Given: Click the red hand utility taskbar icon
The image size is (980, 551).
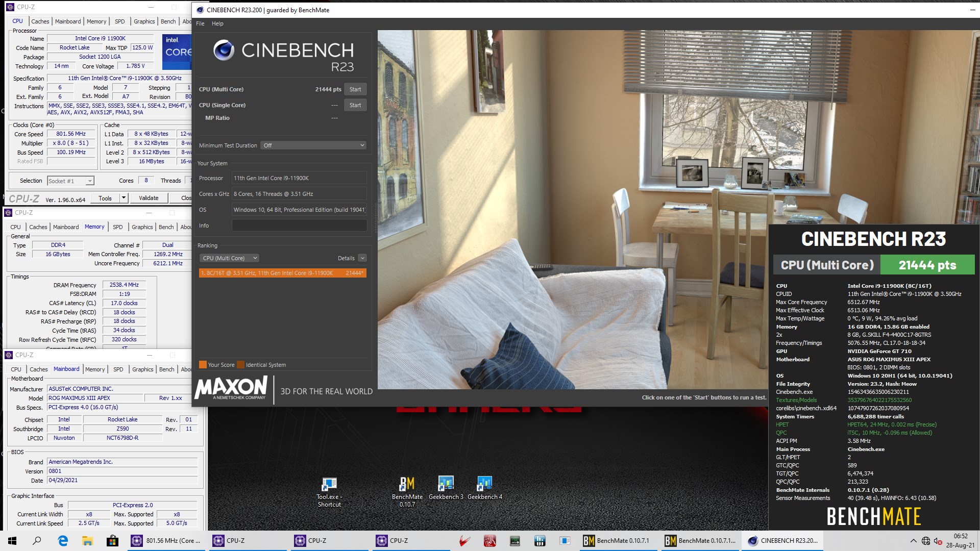Looking at the screenshot, I should [x=489, y=541].
